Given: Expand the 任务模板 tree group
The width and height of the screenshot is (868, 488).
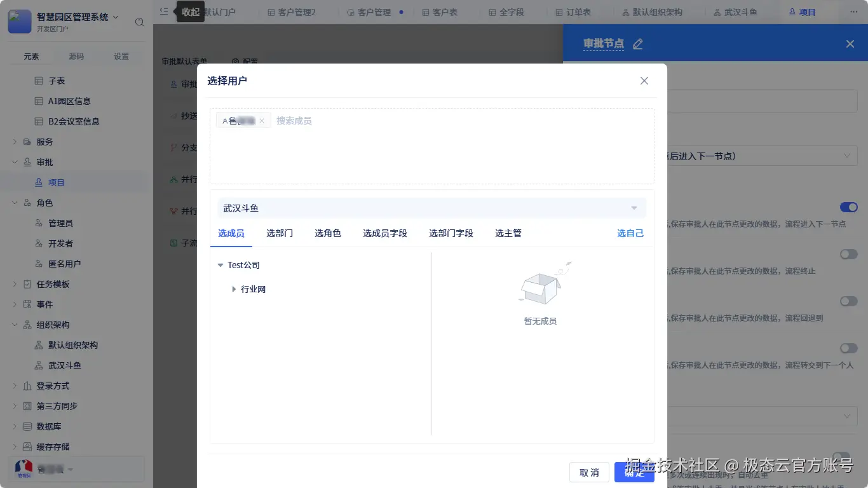Looking at the screenshot, I should click(15, 284).
